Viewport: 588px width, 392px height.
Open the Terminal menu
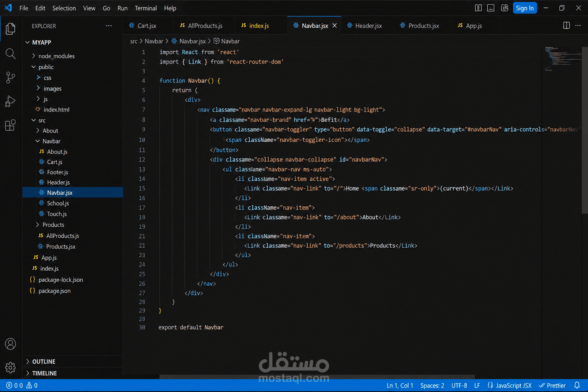pyautogui.click(x=145, y=8)
